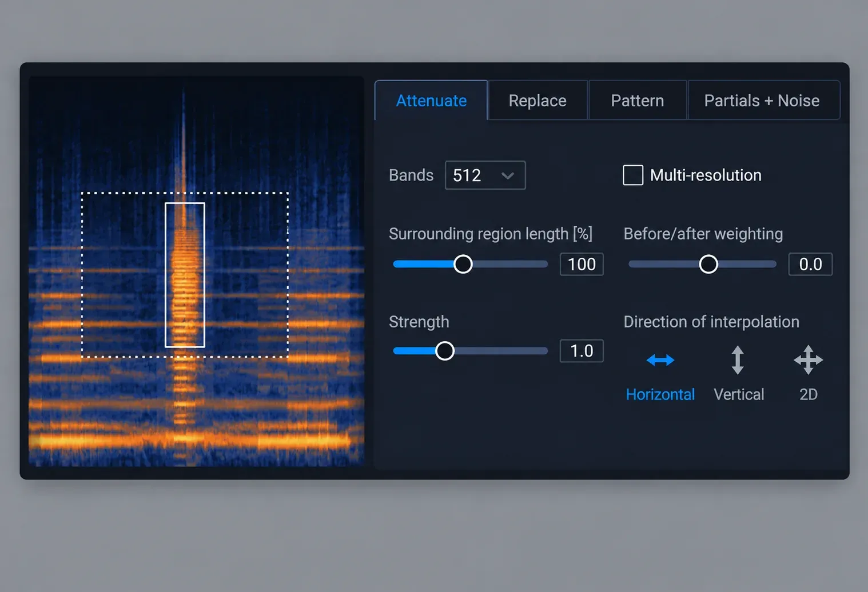This screenshot has width=868, height=592.
Task: Open the Bands 512 dropdown
Action: coord(485,175)
